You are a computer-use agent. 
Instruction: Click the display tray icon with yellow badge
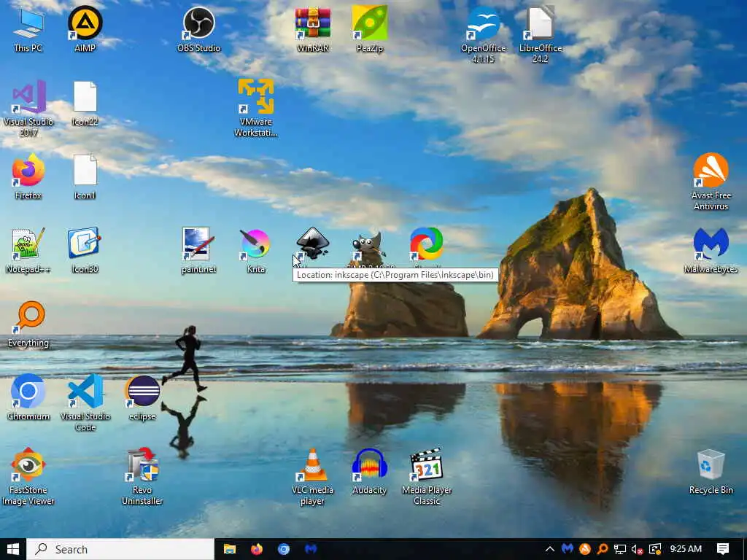coord(655,549)
